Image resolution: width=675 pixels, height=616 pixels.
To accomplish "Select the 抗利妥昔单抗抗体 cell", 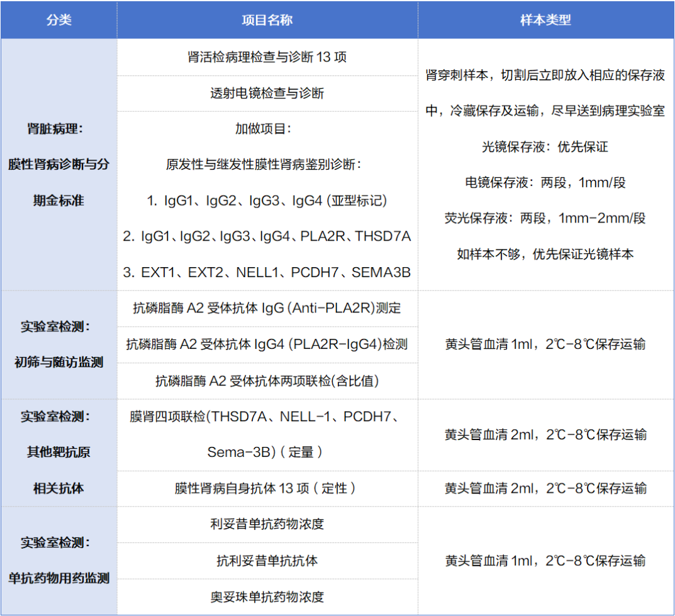I will pyautogui.click(x=267, y=561).
